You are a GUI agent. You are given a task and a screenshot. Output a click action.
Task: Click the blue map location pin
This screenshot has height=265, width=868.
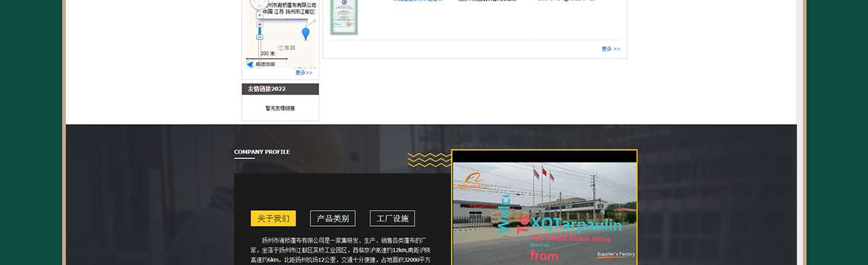pyautogui.click(x=306, y=33)
